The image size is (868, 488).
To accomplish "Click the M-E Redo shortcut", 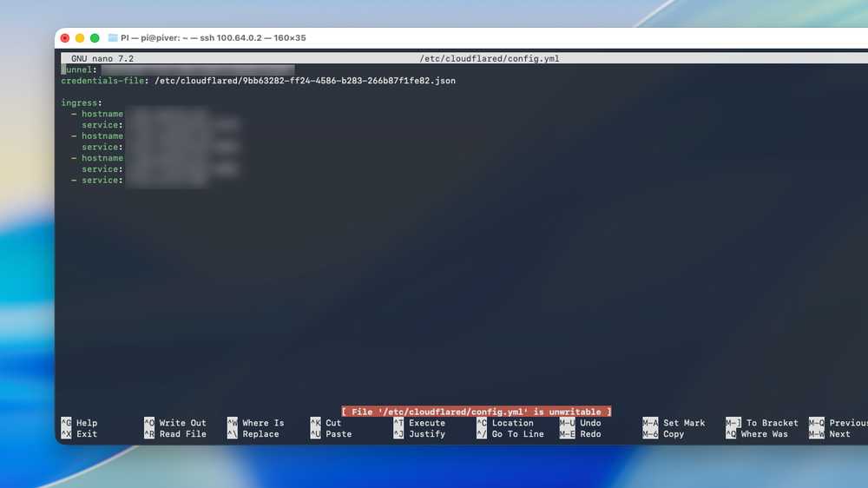I will [580, 433].
